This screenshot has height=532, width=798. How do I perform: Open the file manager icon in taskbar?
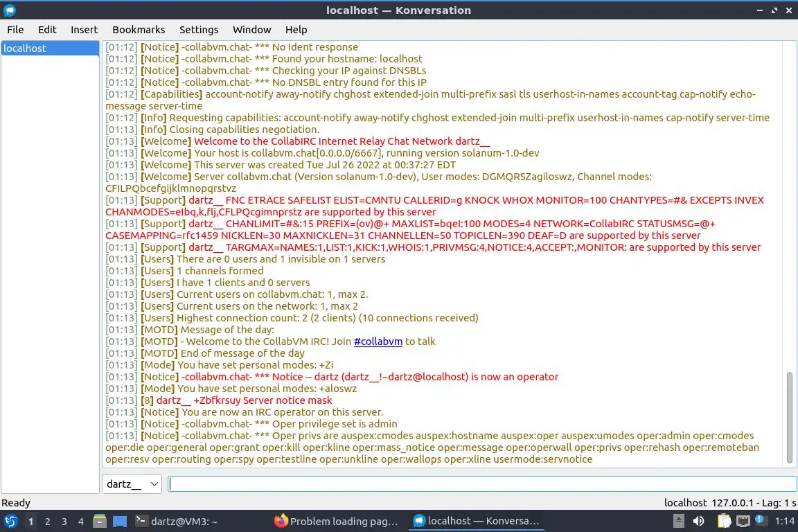(100, 522)
